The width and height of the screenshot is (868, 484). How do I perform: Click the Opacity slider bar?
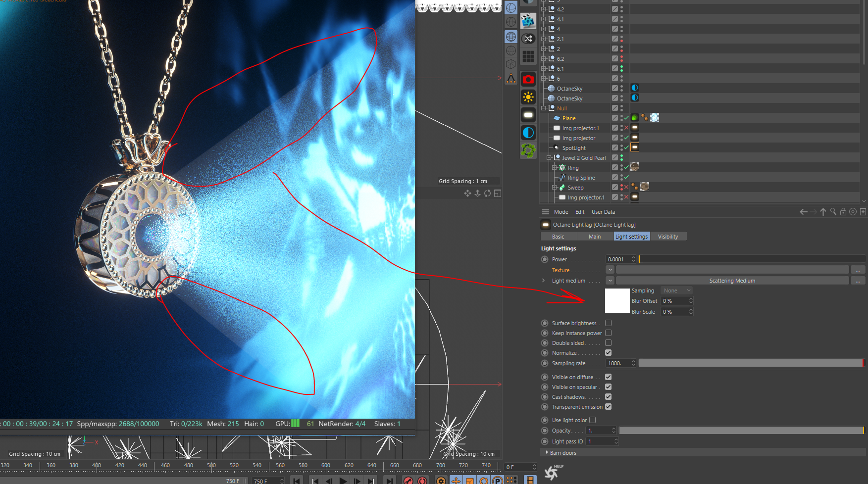(x=742, y=431)
